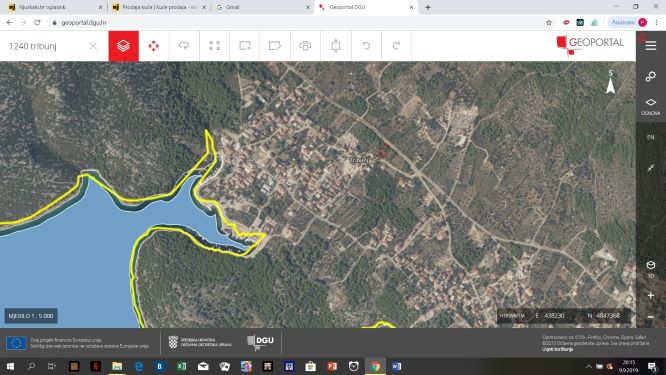This screenshot has height=375, width=666.
Task: Click the Geoportal logo
Action: click(x=590, y=45)
